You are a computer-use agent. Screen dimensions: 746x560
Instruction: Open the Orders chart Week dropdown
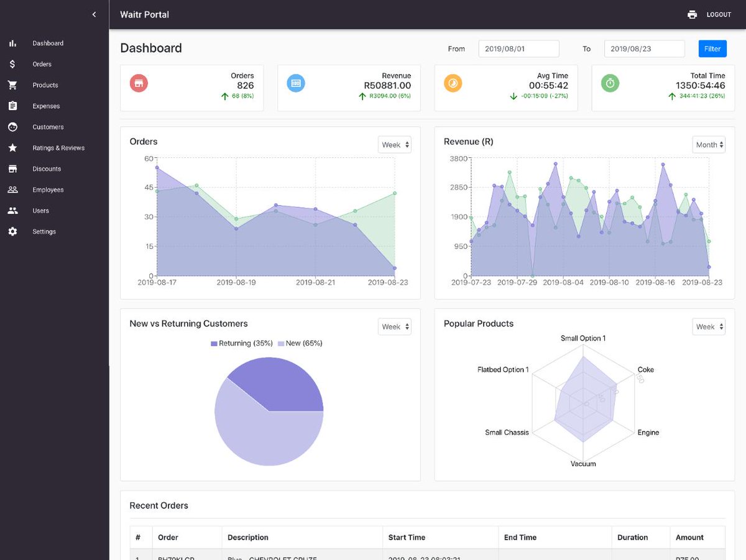[x=395, y=145]
